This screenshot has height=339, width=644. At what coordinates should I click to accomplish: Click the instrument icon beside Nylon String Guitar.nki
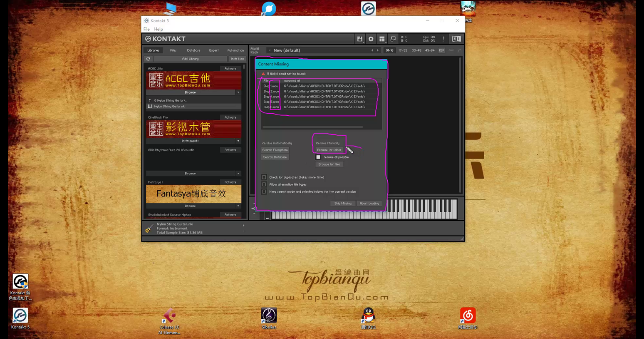[x=150, y=106]
